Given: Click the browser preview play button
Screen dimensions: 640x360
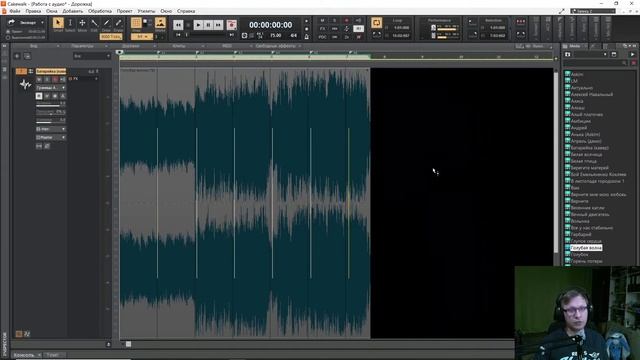Looking at the screenshot, I should [x=632, y=54].
